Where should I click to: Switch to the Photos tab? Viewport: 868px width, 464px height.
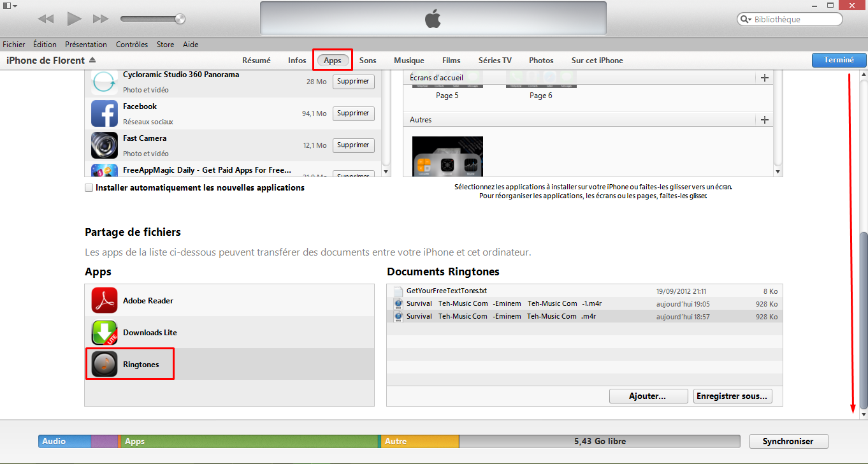[x=541, y=61]
